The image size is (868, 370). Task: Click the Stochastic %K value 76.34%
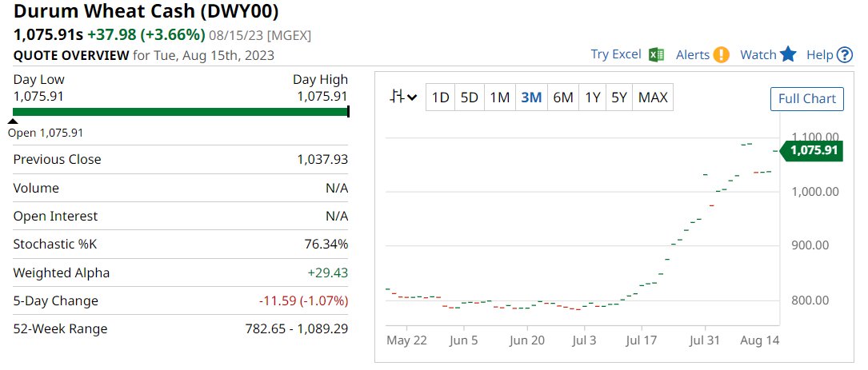tap(326, 244)
